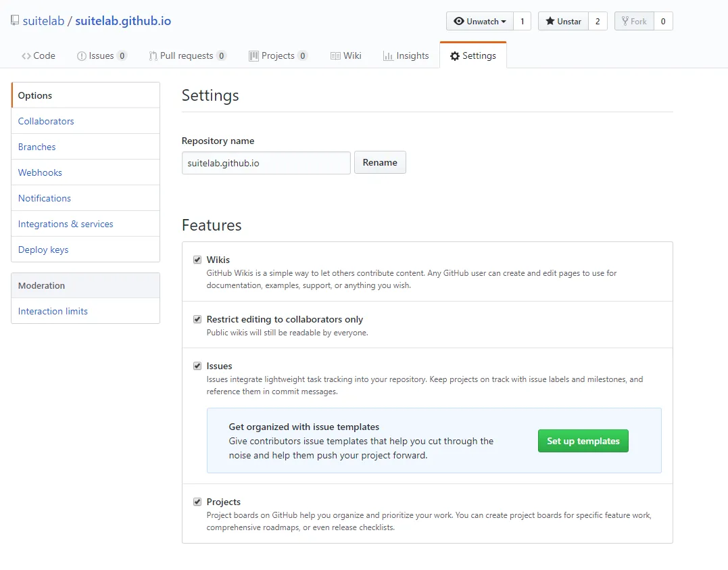Image resolution: width=728 pixels, height=570 pixels.
Task: Open the Unwatch dropdown menu
Action: click(480, 22)
